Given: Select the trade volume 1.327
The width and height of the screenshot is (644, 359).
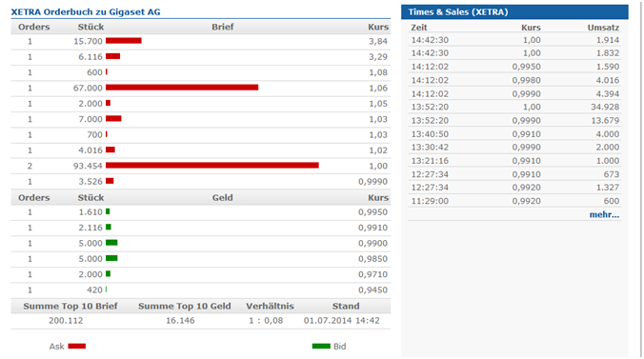Looking at the screenshot, I should 608,188.
